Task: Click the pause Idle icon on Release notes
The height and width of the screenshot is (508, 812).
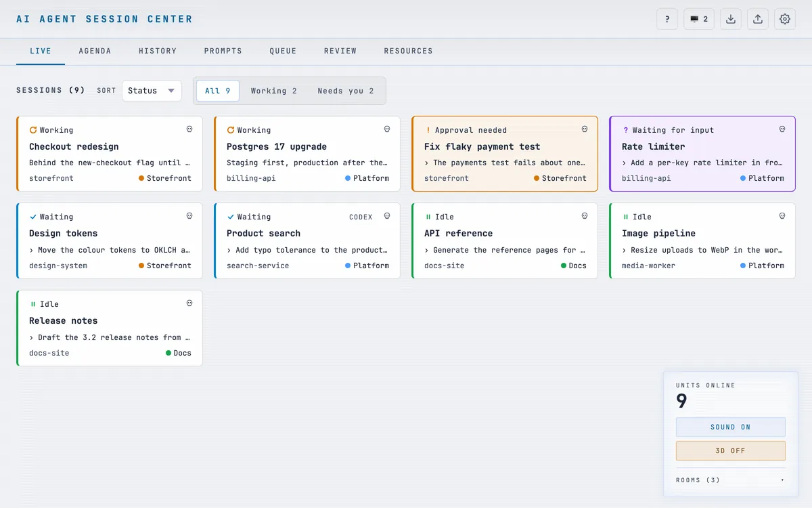Action: (x=33, y=304)
